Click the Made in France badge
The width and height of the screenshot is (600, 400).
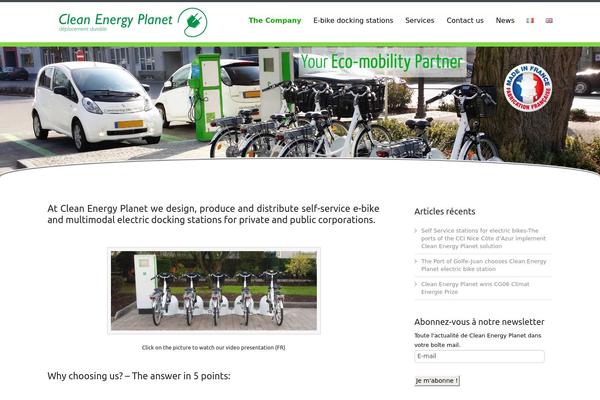tap(528, 88)
